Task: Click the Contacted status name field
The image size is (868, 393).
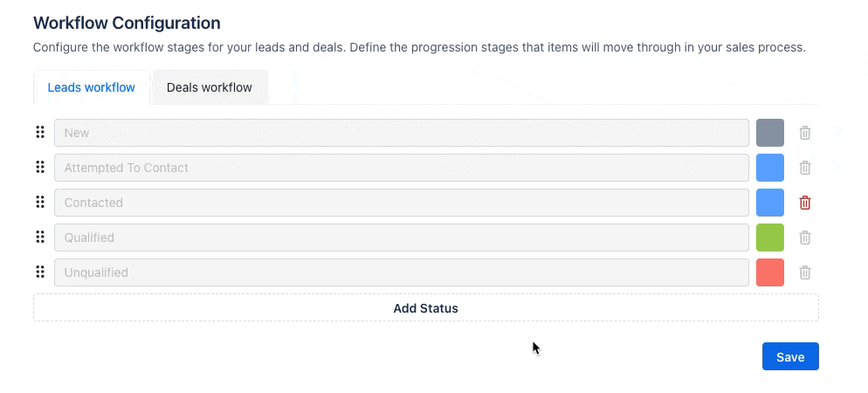Action: pyautogui.click(x=402, y=203)
